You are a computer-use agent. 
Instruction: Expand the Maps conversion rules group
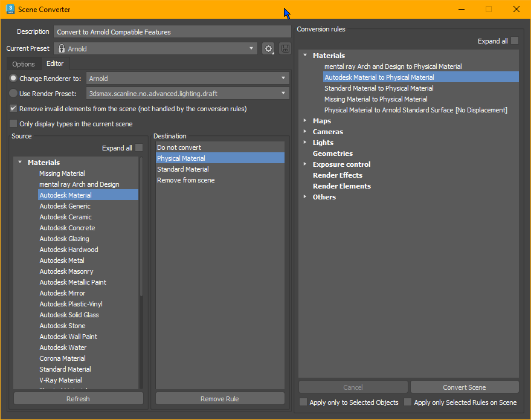pyautogui.click(x=305, y=121)
